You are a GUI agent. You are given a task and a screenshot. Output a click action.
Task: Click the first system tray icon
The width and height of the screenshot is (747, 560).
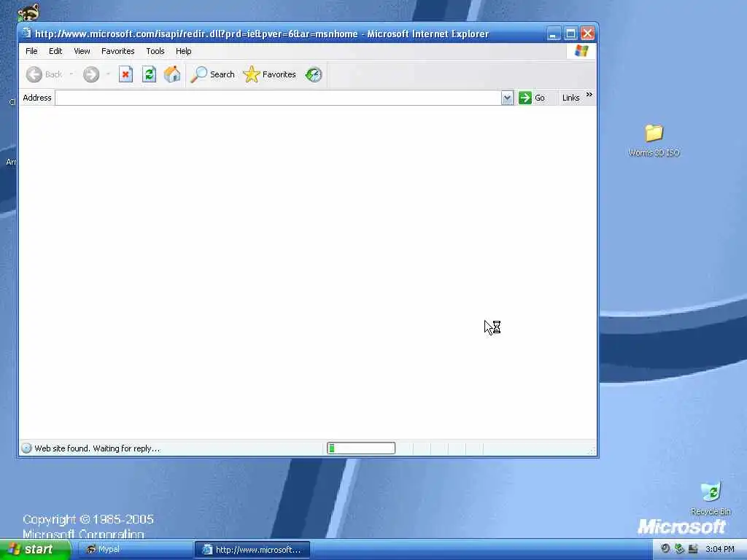pos(665,548)
